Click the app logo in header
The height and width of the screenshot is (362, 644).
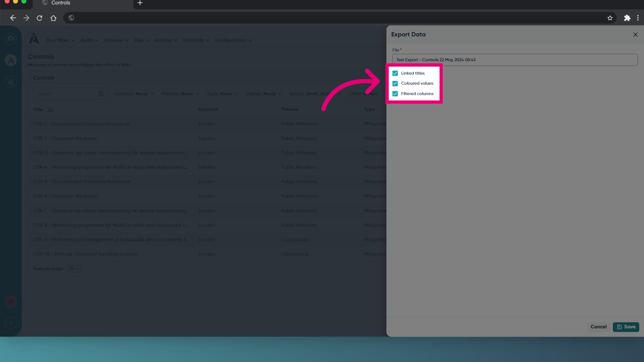(34, 39)
